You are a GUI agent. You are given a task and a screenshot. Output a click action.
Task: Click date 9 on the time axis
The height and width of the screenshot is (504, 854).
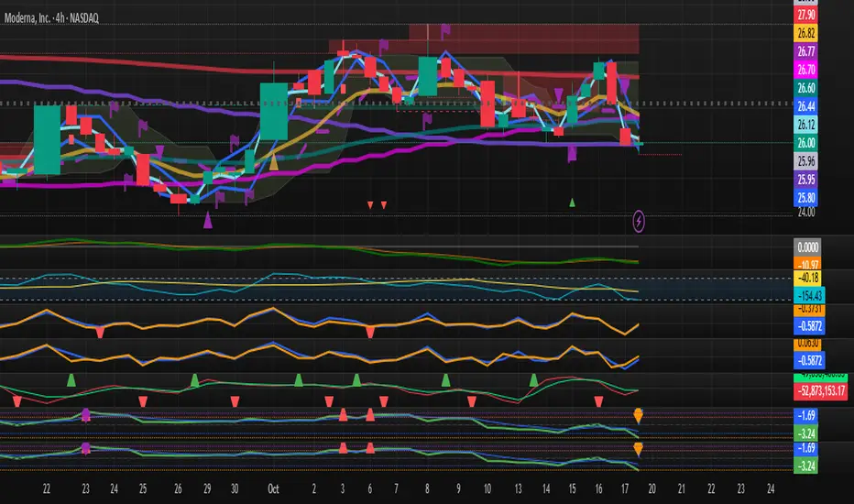[x=458, y=488]
